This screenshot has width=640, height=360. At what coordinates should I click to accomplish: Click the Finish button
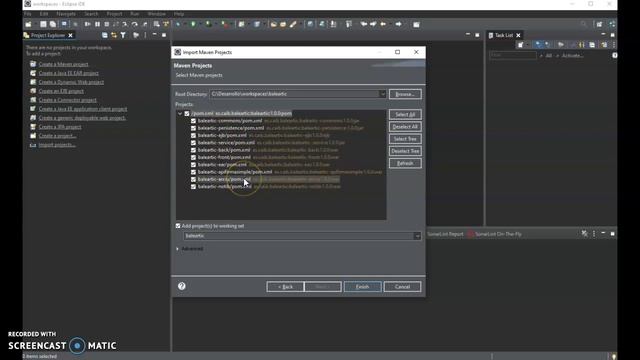362,287
